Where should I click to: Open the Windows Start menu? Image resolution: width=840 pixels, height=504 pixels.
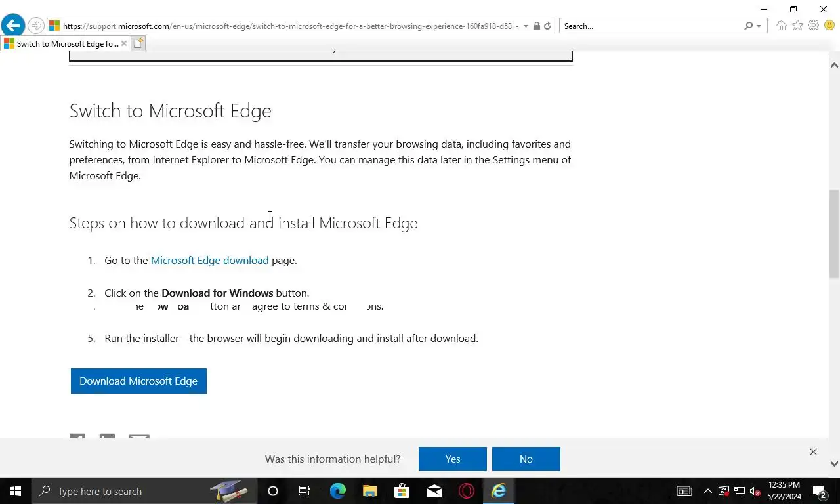point(16,491)
